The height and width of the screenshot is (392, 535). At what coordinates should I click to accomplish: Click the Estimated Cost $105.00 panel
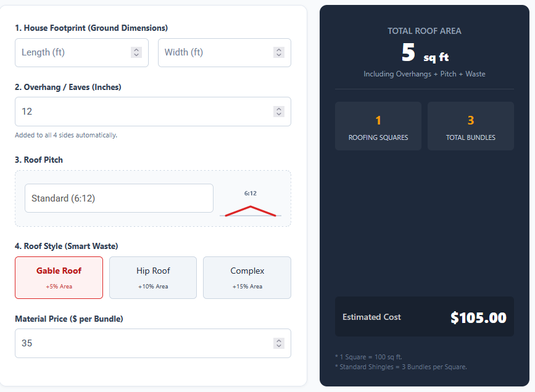(425, 317)
